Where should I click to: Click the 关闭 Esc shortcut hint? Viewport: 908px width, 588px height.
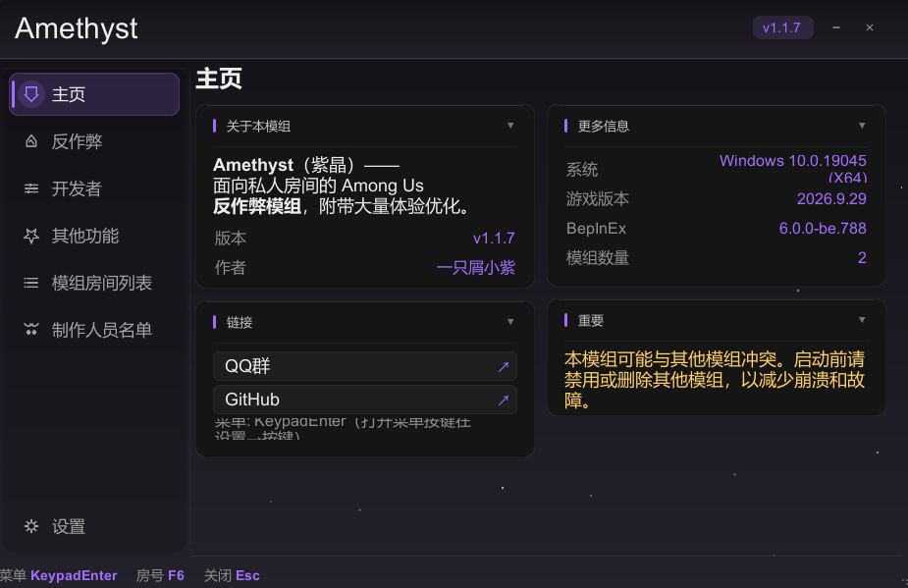pos(232,575)
